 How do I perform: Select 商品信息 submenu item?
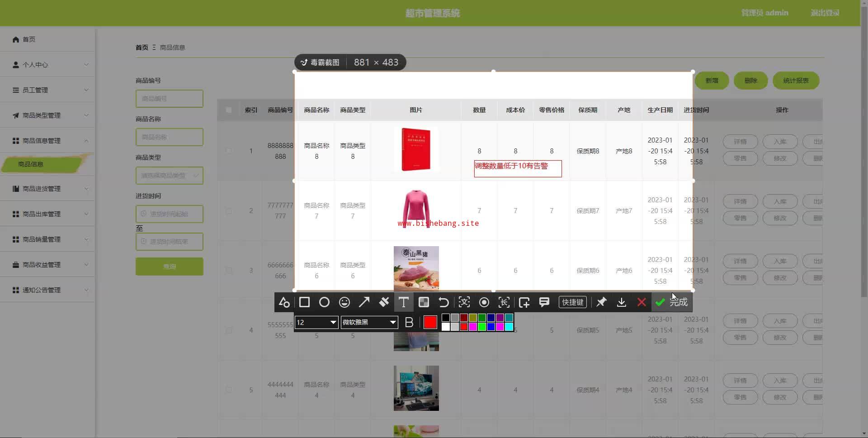[x=31, y=164]
